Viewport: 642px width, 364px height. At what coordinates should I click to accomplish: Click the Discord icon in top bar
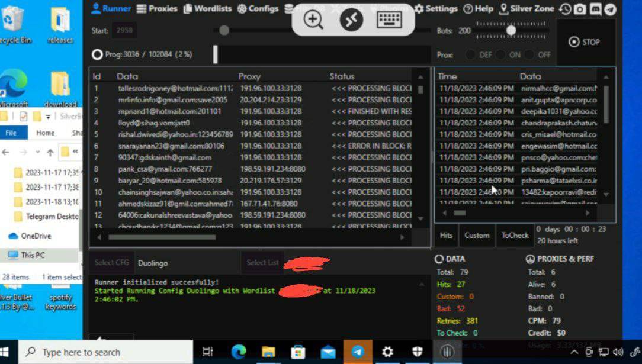tap(595, 9)
